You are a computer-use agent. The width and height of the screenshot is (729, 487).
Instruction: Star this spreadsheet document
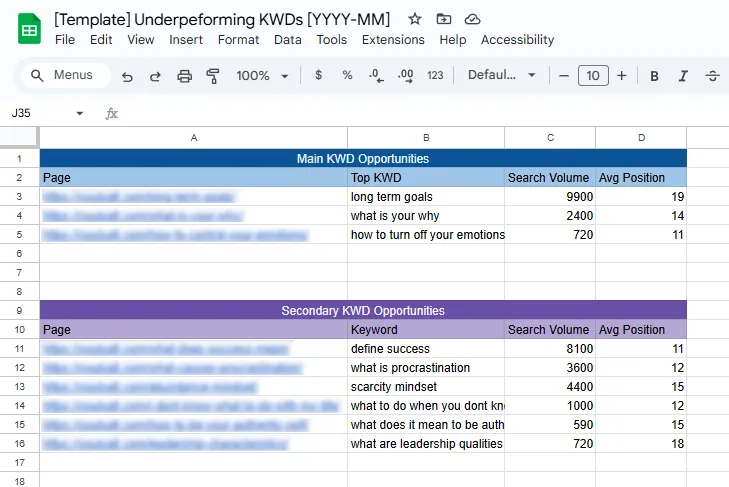coord(414,20)
